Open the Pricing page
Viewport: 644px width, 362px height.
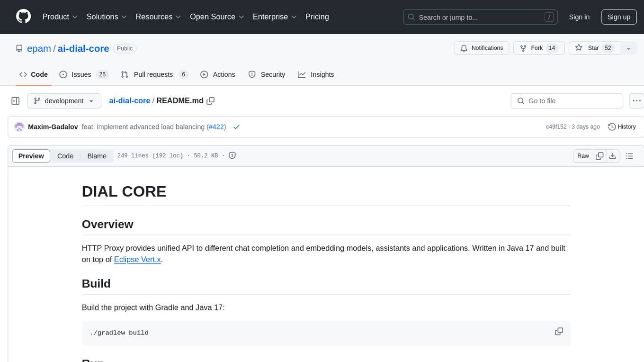(x=317, y=17)
